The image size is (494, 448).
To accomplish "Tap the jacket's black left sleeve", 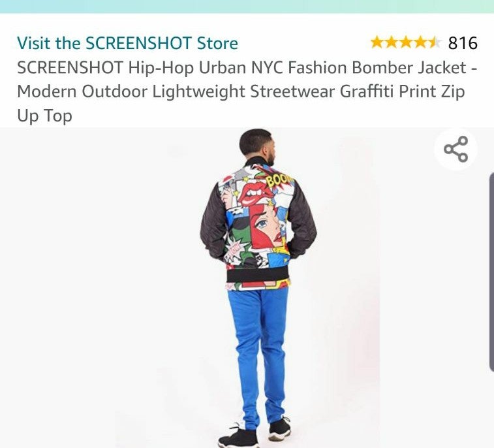I will 213,221.
